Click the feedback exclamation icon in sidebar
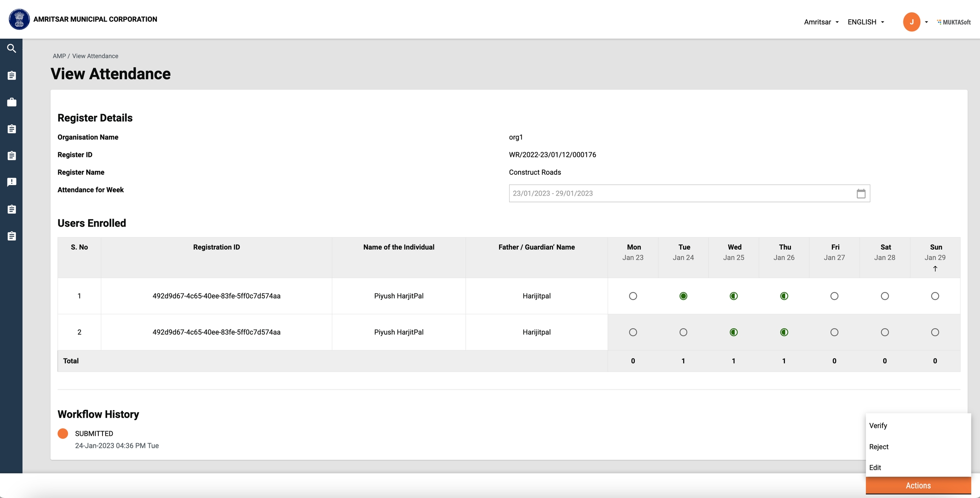 [11, 182]
